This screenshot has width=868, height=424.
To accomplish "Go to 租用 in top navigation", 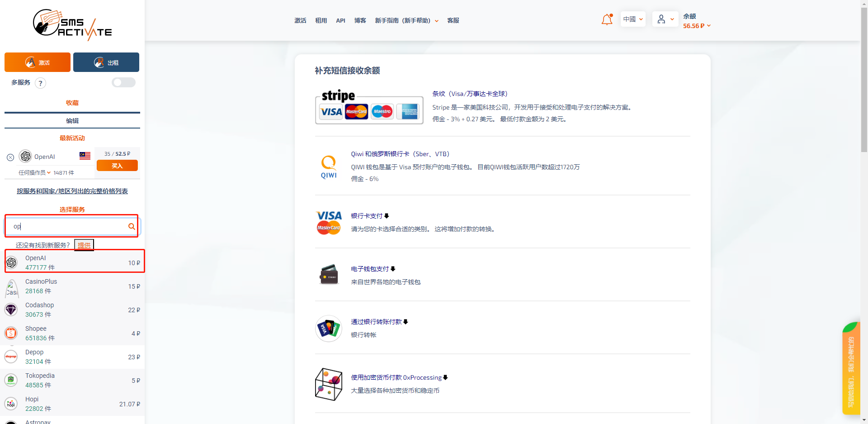I will pyautogui.click(x=321, y=20).
